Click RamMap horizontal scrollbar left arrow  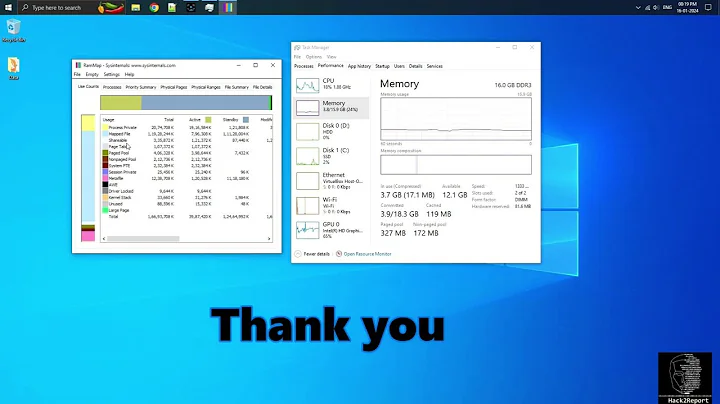coord(104,239)
